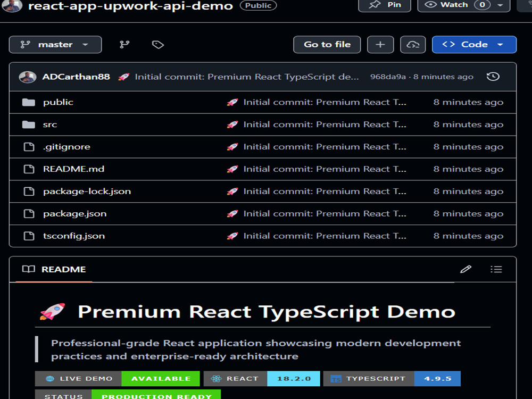
Task: Pin the repository with Pin button
Action: pos(385,5)
